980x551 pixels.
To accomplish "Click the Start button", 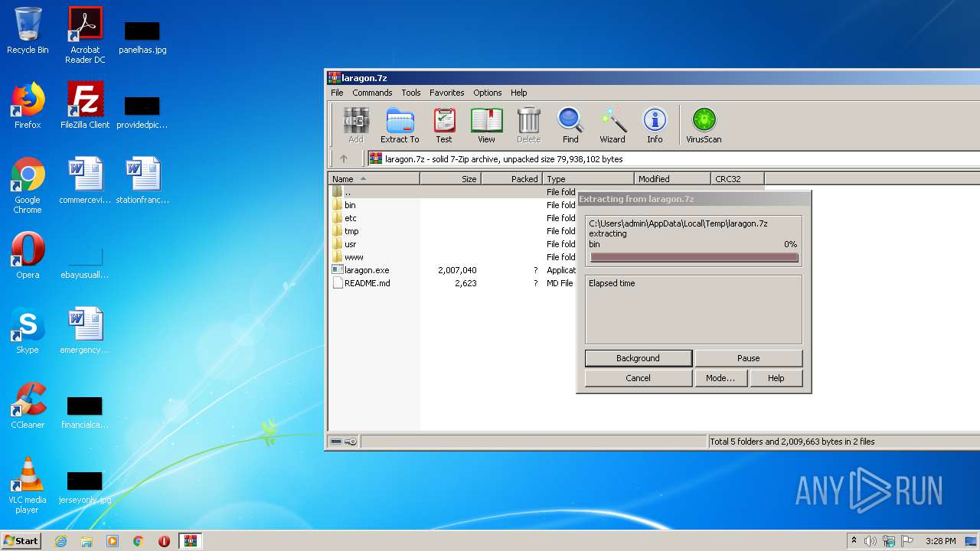I will (21, 540).
